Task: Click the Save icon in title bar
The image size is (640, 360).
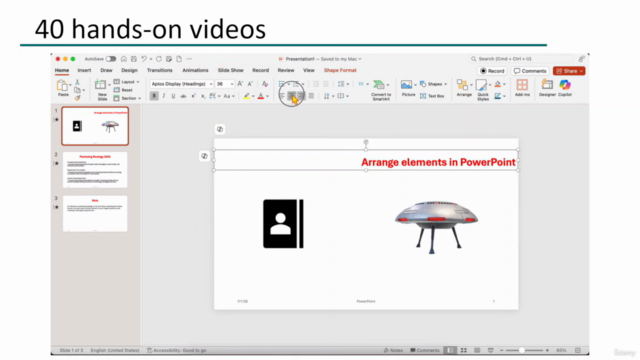Action: [133, 59]
